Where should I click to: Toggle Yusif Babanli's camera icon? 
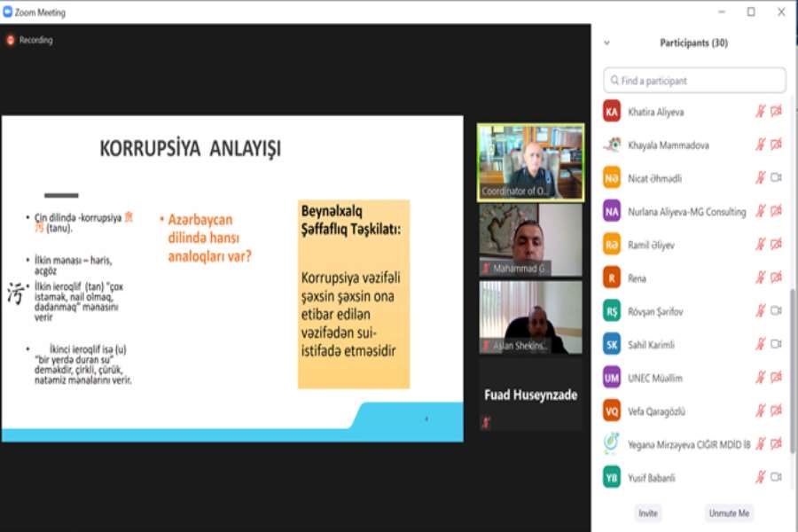pos(776,477)
